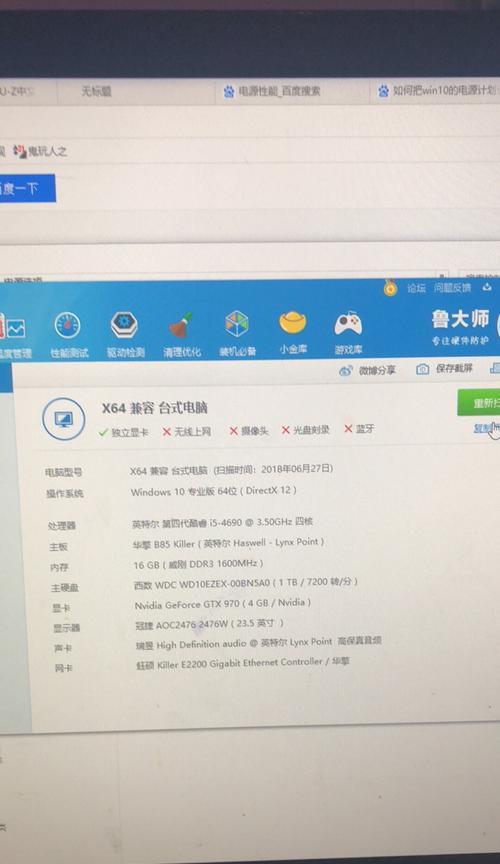Click motherboard B85 Killer value
Image resolution: width=500 pixels, height=864 pixels.
(x=228, y=543)
